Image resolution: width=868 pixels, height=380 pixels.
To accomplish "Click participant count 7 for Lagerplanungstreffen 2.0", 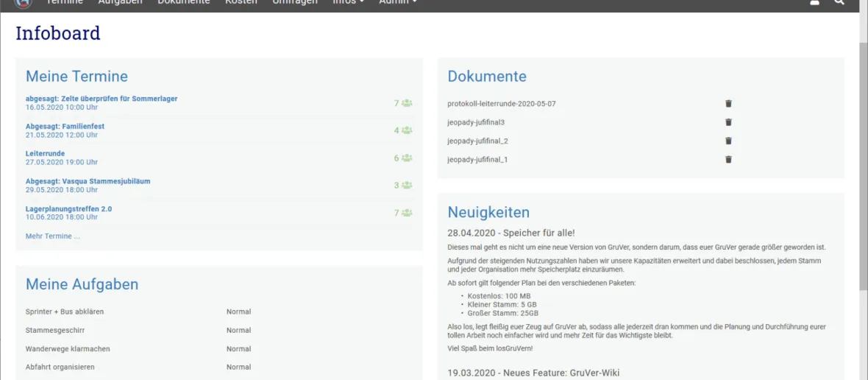I will [x=396, y=213].
